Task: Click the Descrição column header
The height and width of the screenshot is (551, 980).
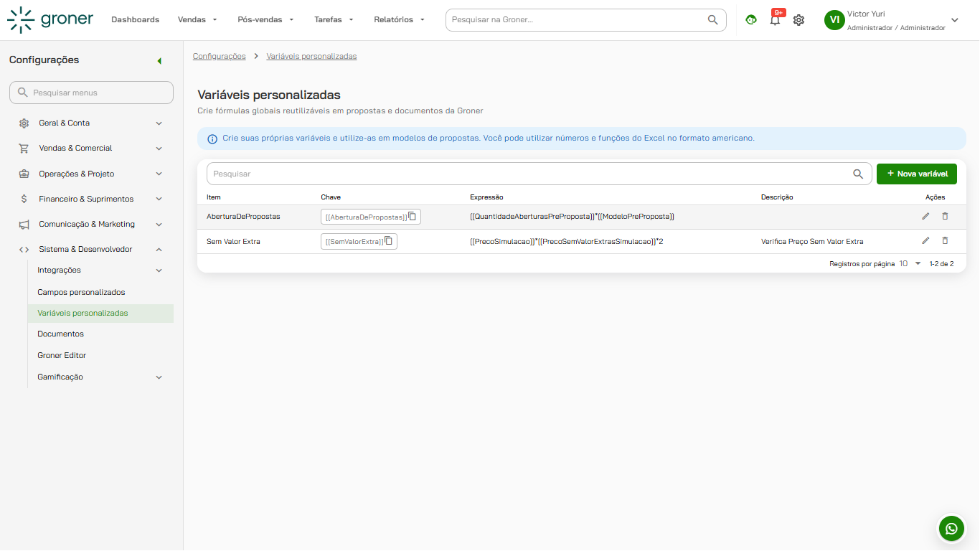Action: [x=777, y=197]
